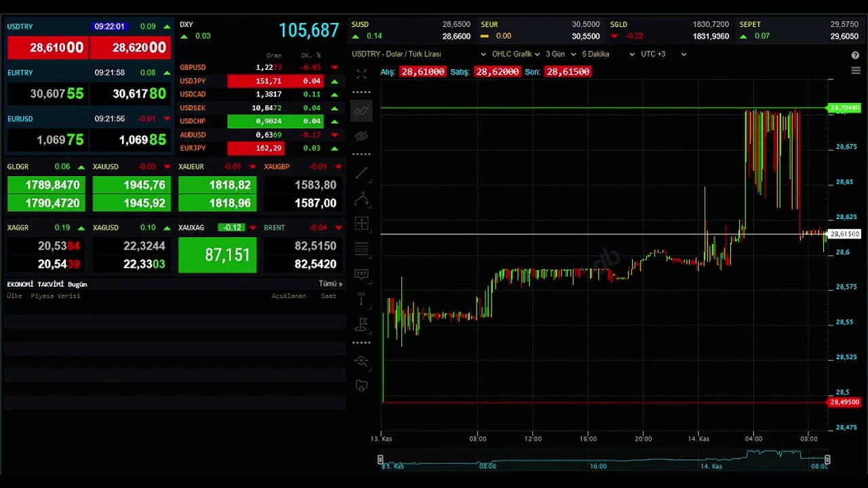
Task: Select the line chart comparison tool
Action: pos(361,110)
